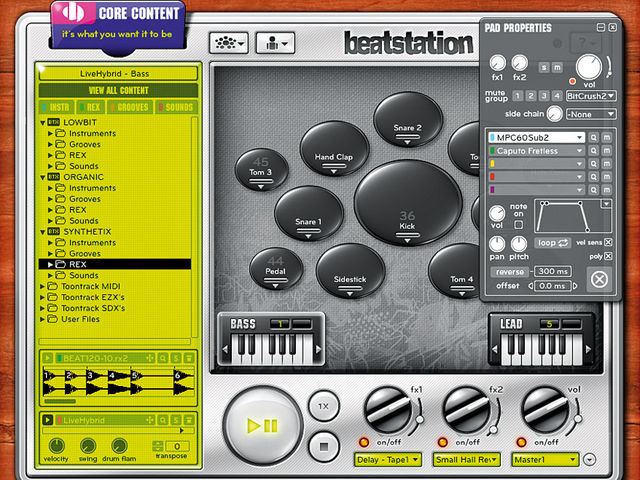Toggle the note on checkbox
The height and width of the screenshot is (480, 640).
pos(518,224)
